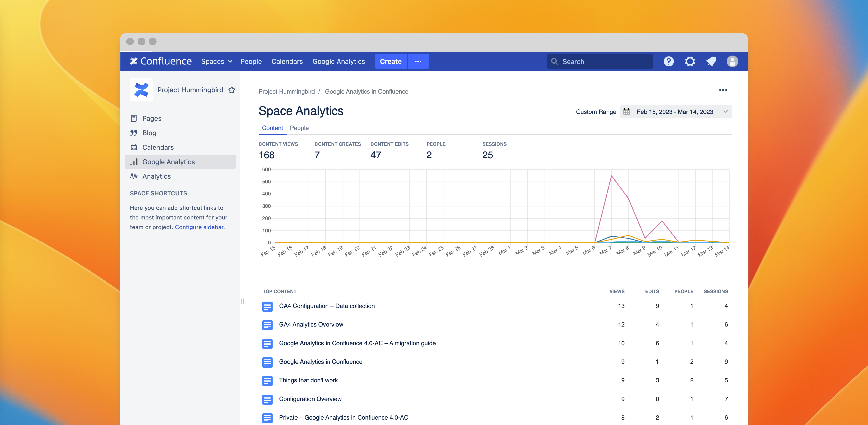Star the Project Hummingbird space
The image size is (868, 425).
click(232, 90)
